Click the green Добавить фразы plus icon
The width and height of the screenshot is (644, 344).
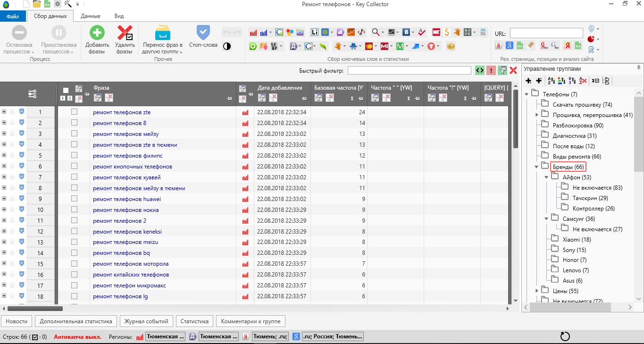click(x=97, y=33)
